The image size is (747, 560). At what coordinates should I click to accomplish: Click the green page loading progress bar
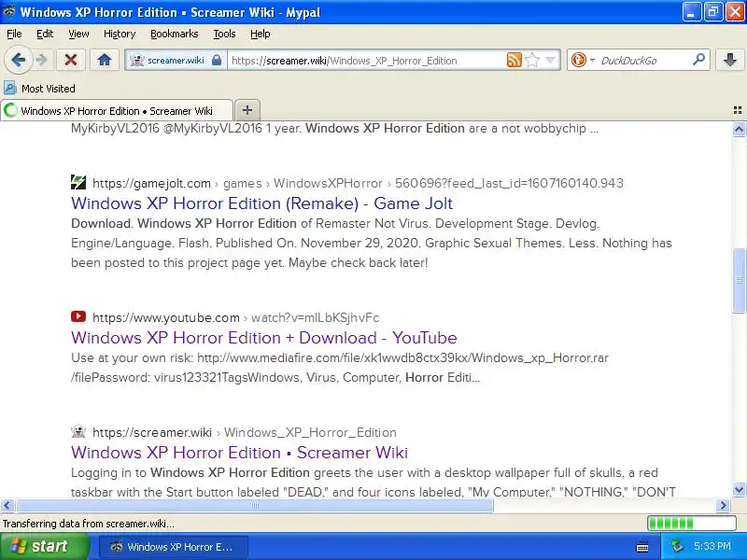[x=692, y=524]
